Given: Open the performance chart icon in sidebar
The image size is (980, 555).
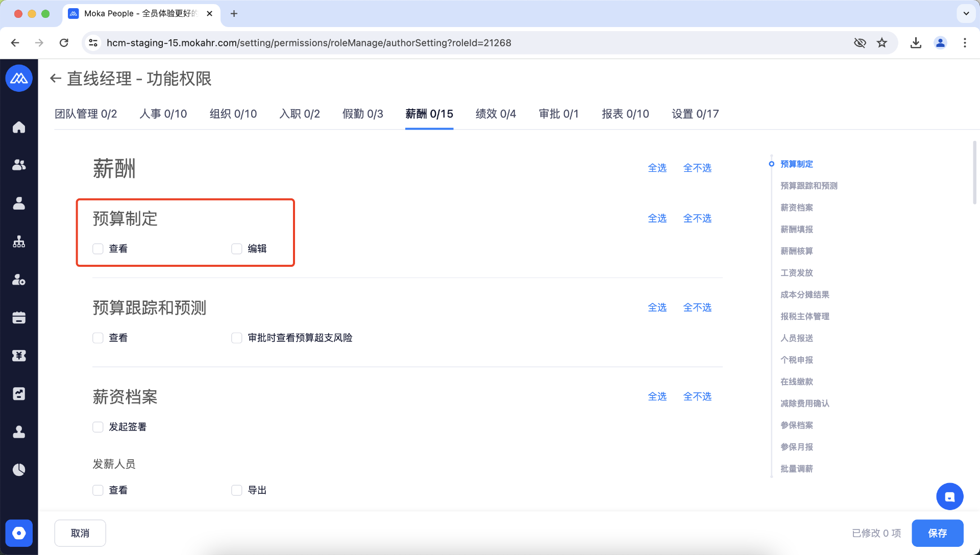Looking at the screenshot, I should pyautogui.click(x=19, y=393).
